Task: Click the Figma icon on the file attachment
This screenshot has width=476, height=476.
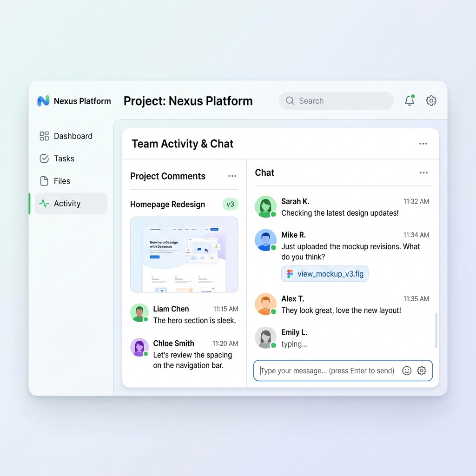Action: pyautogui.click(x=291, y=274)
